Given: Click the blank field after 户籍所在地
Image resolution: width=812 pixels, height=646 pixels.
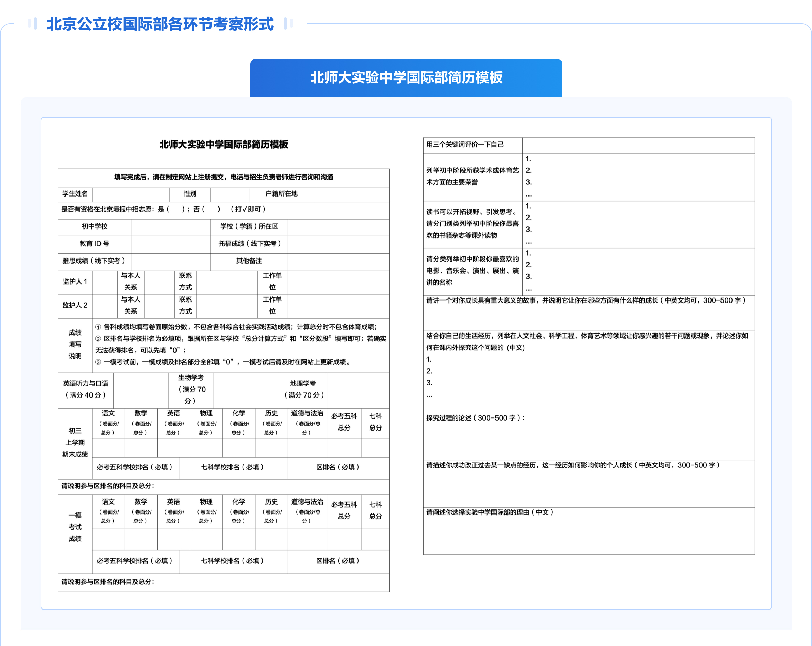Looking at the screenshot, I should coord(351,195).
